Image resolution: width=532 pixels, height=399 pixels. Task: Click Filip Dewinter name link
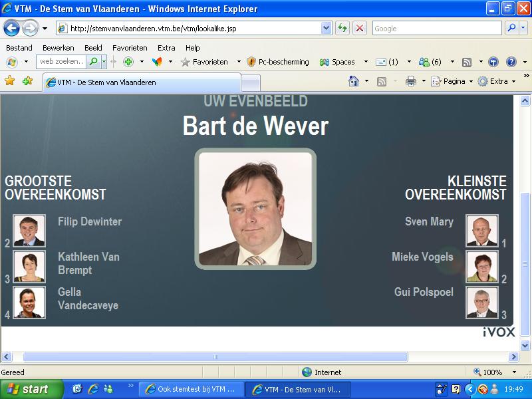click(x=90, y=221)
